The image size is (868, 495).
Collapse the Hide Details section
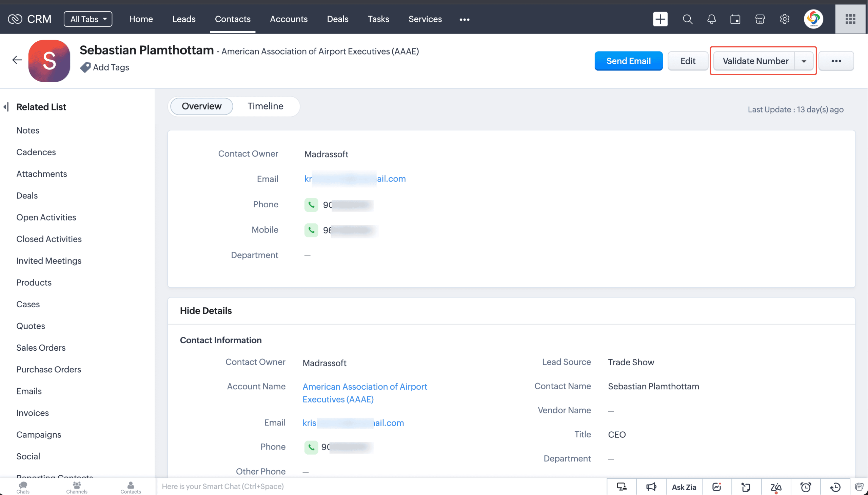point(206,311)
